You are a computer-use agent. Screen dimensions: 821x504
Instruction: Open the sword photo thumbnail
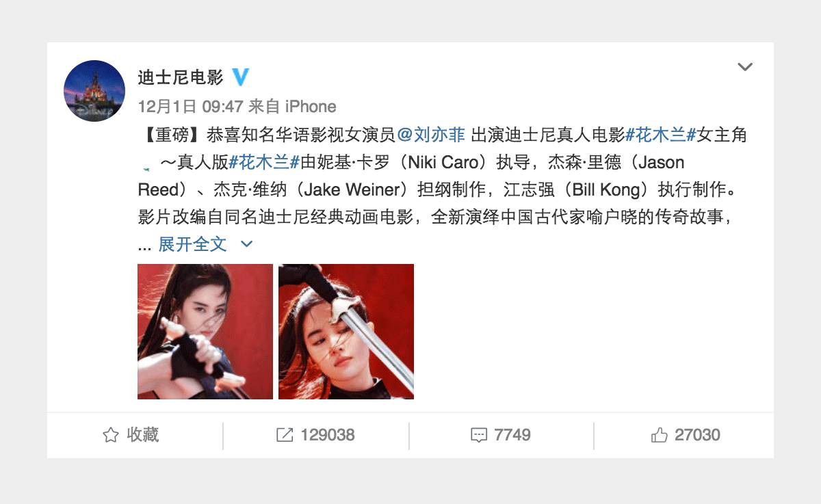[346, 332]
